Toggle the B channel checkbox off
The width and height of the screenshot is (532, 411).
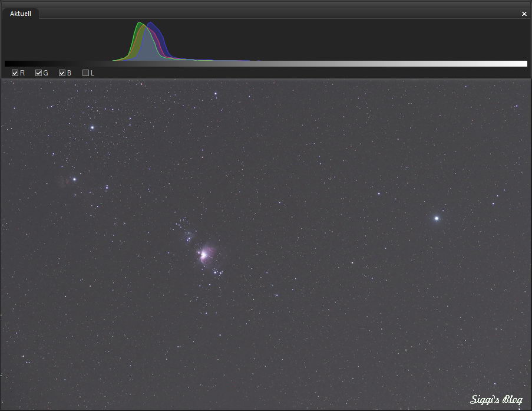[62, 73]
